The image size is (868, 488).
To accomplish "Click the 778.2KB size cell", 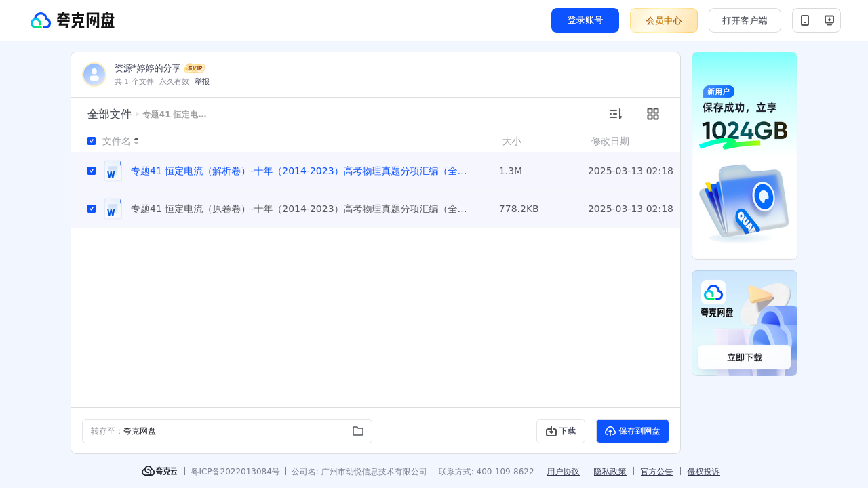I will click(x=519, y=209).
